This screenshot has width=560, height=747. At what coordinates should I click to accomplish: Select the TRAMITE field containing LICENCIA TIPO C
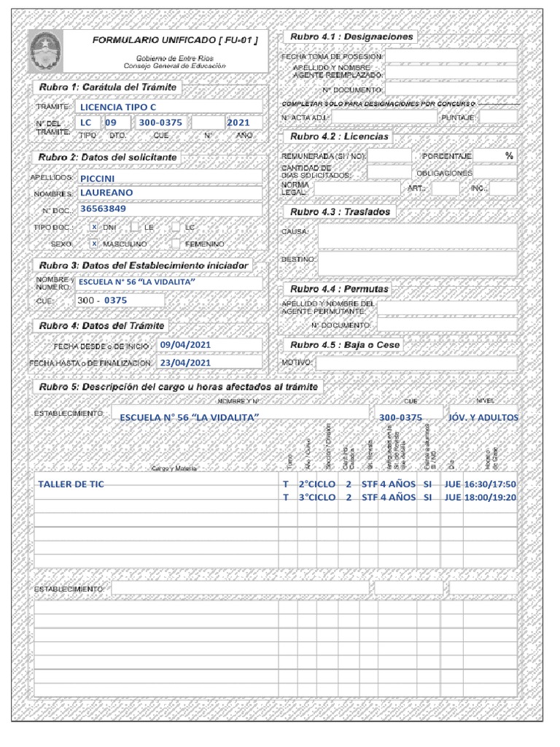(168, 107)
